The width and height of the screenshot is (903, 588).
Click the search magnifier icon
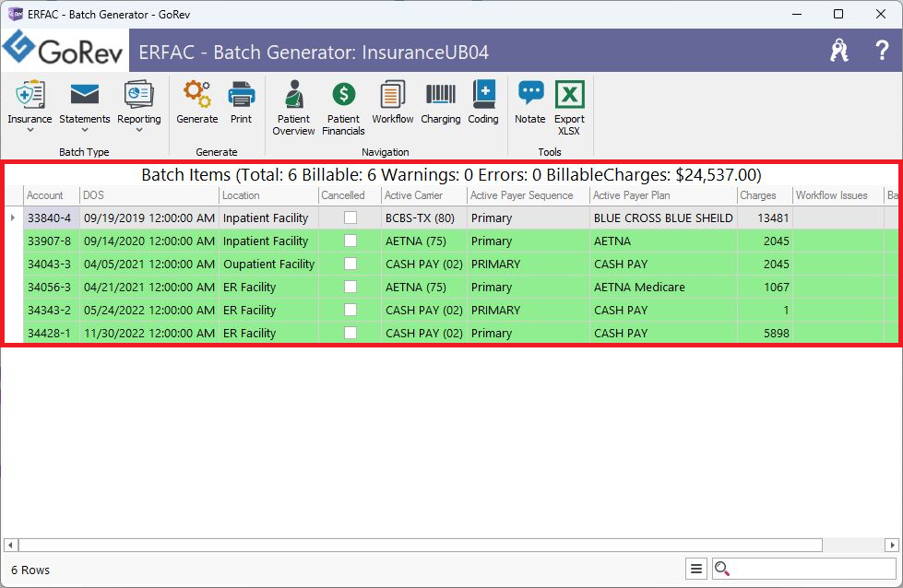(x=721, y=569)
